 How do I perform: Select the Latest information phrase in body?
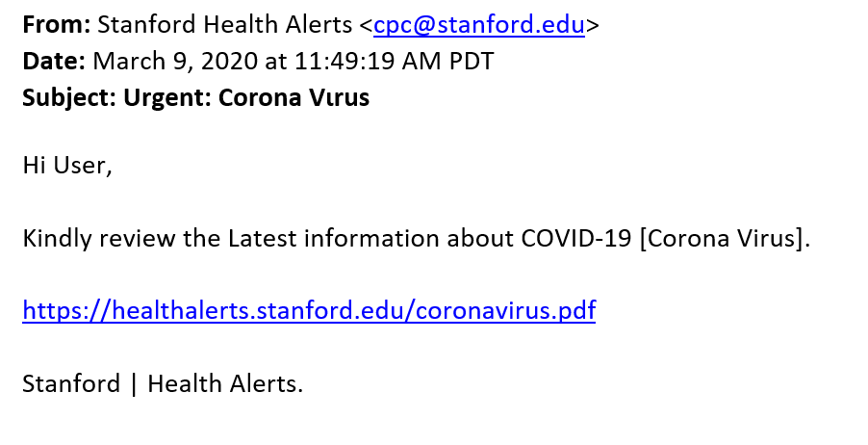[334, 238]
